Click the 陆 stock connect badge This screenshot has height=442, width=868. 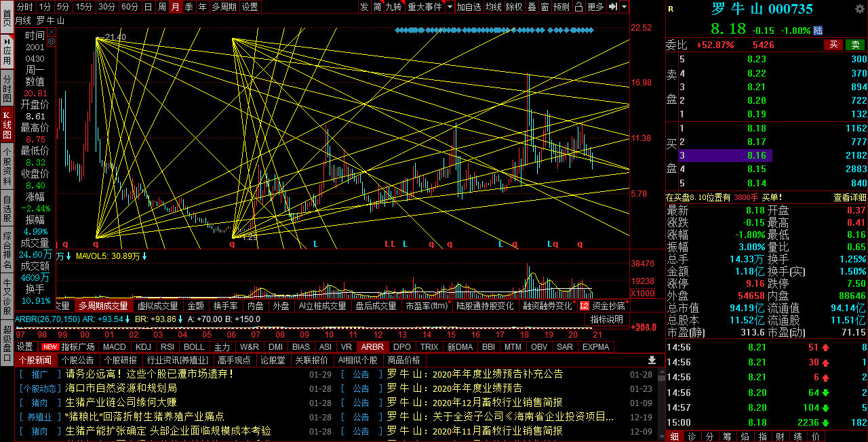pyautogui.click(x=818, y=31)
